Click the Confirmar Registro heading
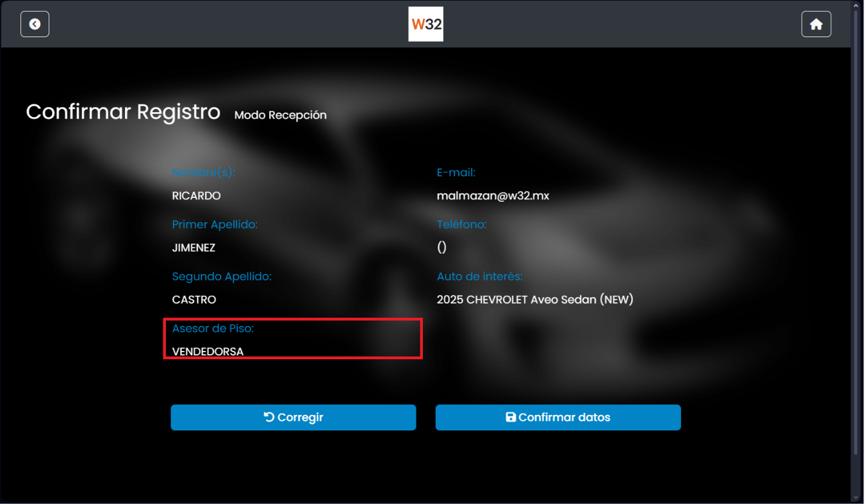This screenshot has height=504, width=865. (x=123, y=112)
